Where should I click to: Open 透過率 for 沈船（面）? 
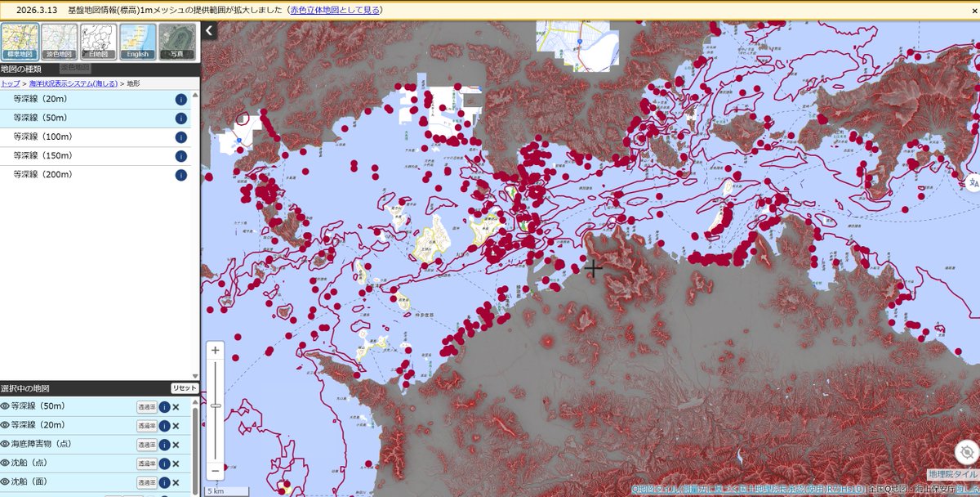tap(146, 483)
